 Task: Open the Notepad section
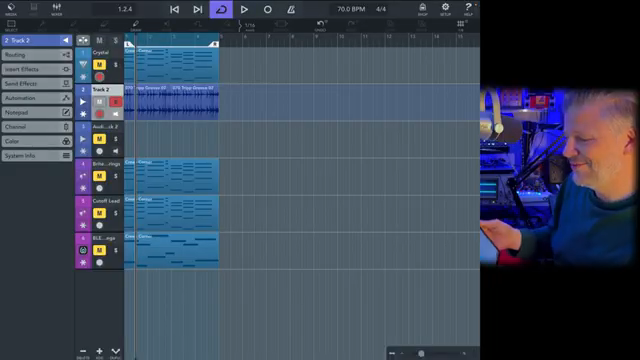pyautogui.click(x=37, y=112)
